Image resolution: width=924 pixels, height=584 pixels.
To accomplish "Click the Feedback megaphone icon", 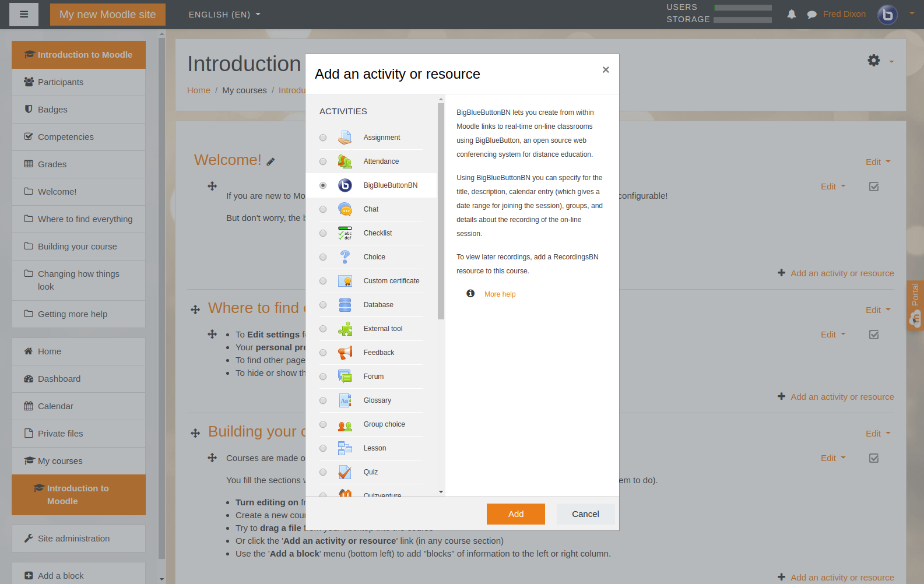I will [x=345, y=353].
